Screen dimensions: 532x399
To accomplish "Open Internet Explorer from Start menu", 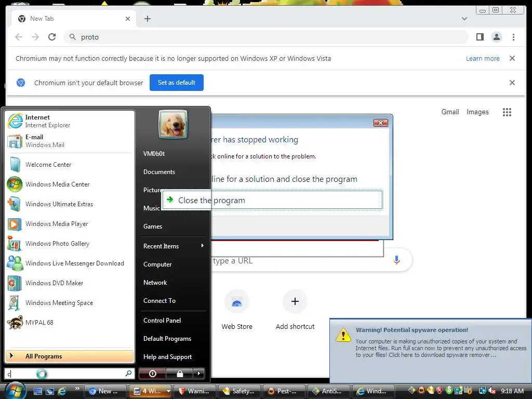I will point(70,121).
